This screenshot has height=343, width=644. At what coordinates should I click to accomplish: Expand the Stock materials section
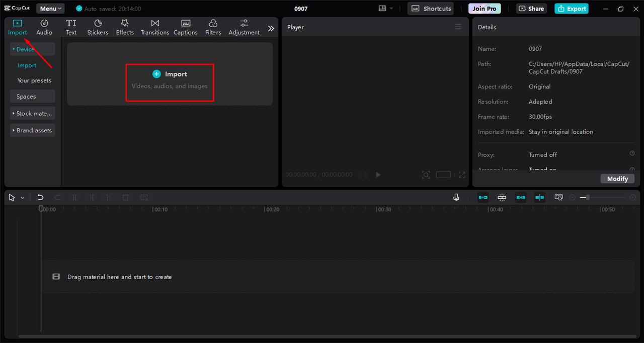click(x=33, y=113)
